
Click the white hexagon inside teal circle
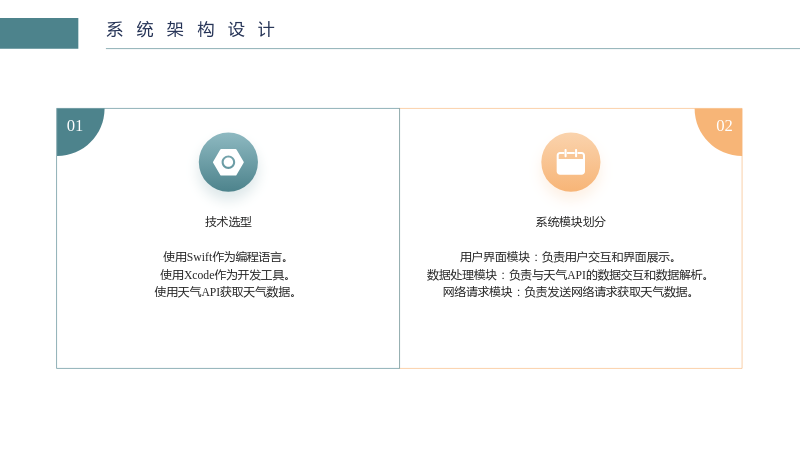(x=228, y=162)
